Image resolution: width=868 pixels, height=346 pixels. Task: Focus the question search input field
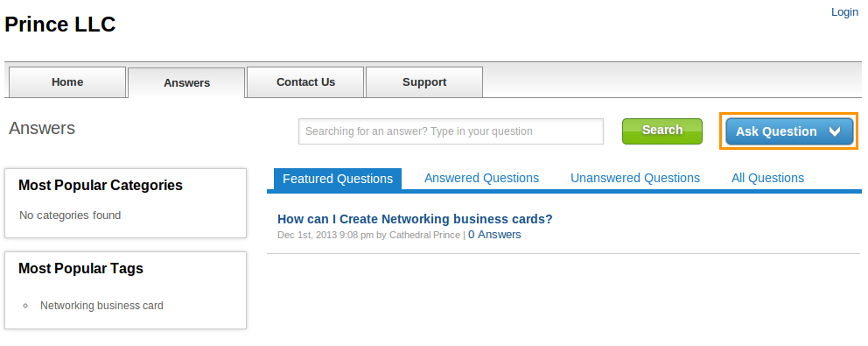pos(451,131)
